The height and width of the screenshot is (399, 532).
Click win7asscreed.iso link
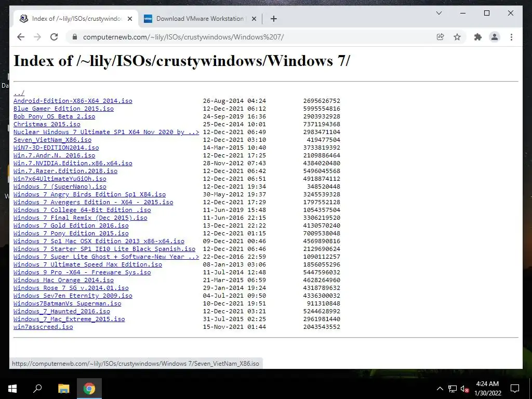43,327
